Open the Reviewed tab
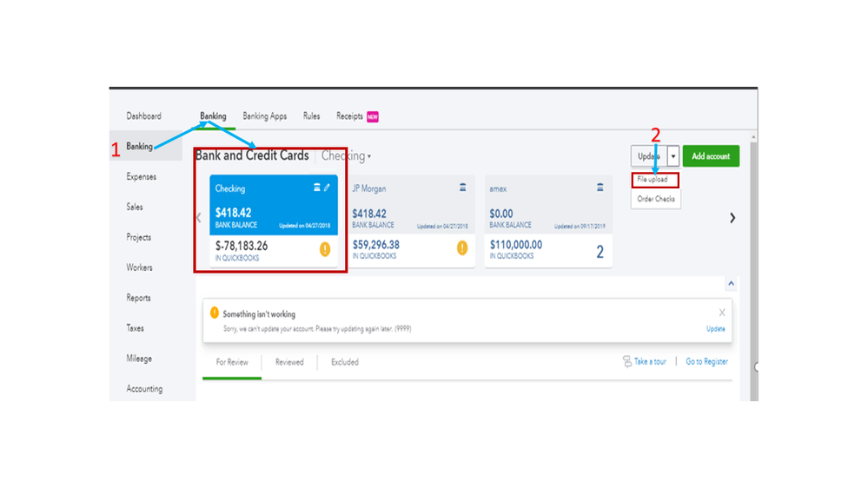Image resolution: width=868 pixels, height=488 pixels. click(x=289, y=362)
